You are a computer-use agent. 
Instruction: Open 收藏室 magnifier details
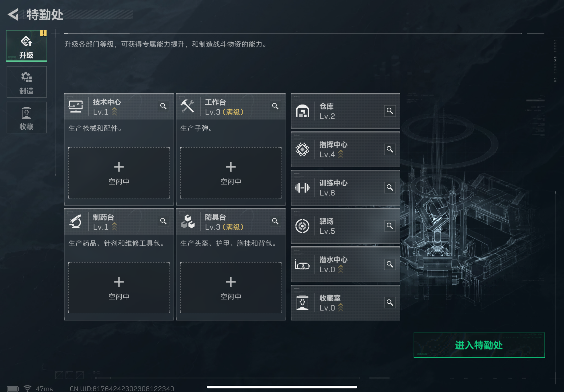click(x=390, y=303)
